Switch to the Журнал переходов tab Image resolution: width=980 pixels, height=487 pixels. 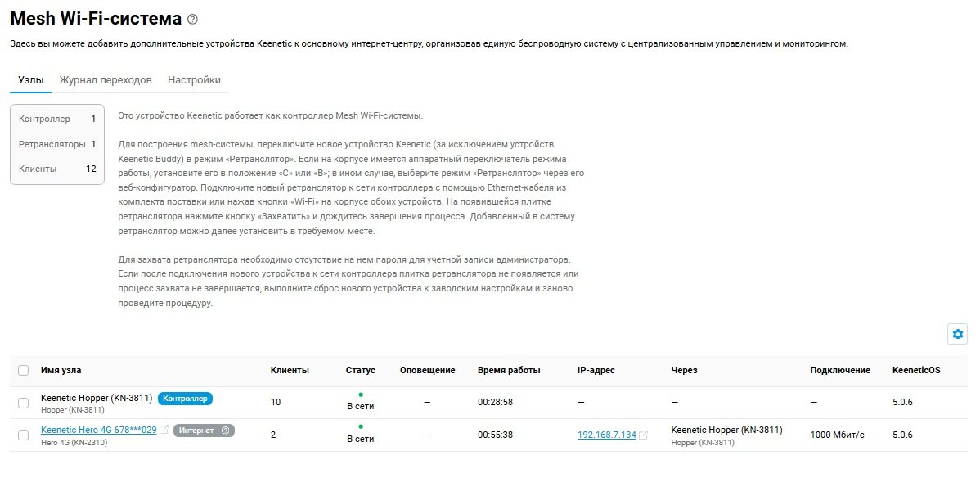[x=106, y=80]
